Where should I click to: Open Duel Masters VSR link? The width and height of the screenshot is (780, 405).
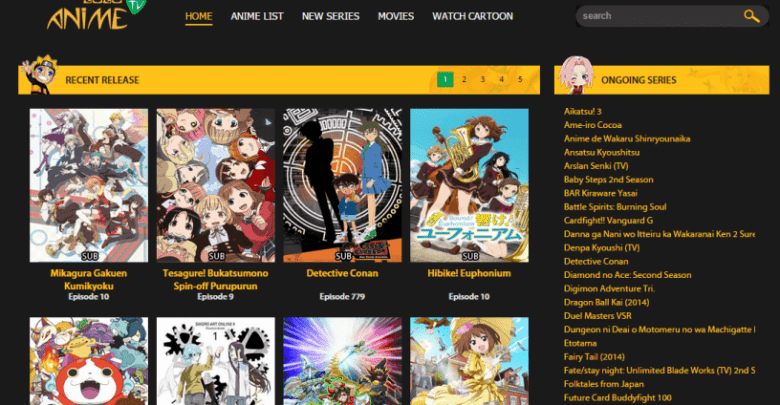597,316
